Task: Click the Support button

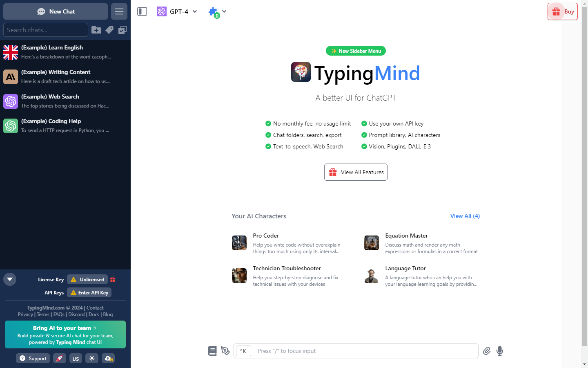Action: [x=33, y=359]
